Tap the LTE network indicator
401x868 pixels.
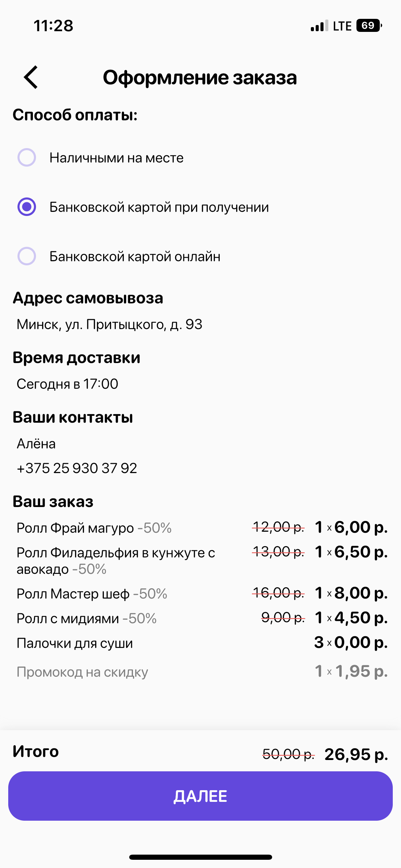(342, 26)
